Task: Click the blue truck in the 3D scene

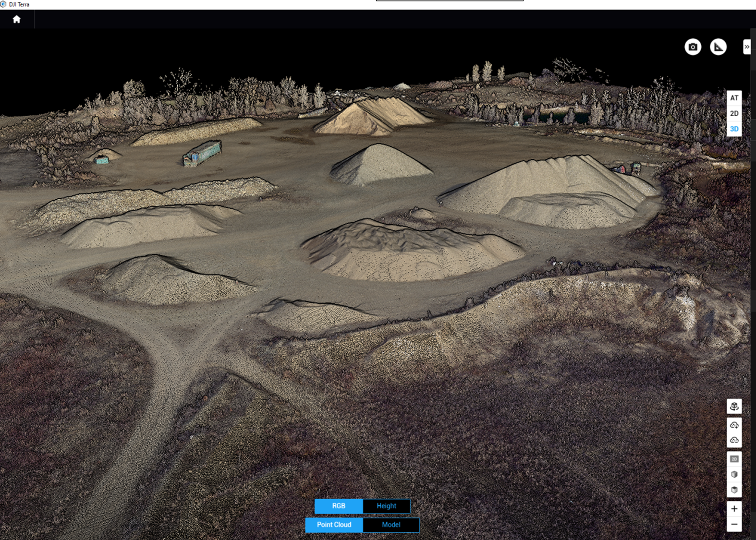Action: point(202,154)
